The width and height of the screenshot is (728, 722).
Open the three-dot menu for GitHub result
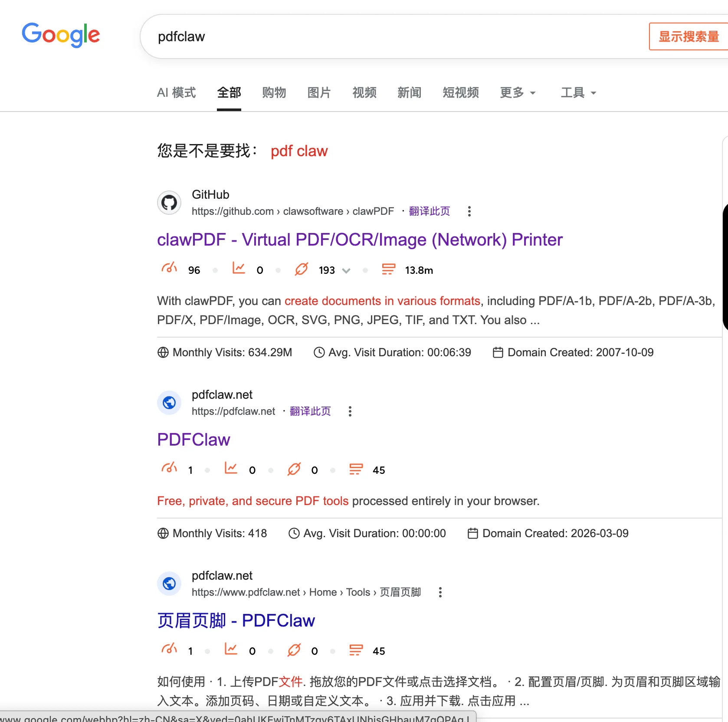[x=469, y=211]
